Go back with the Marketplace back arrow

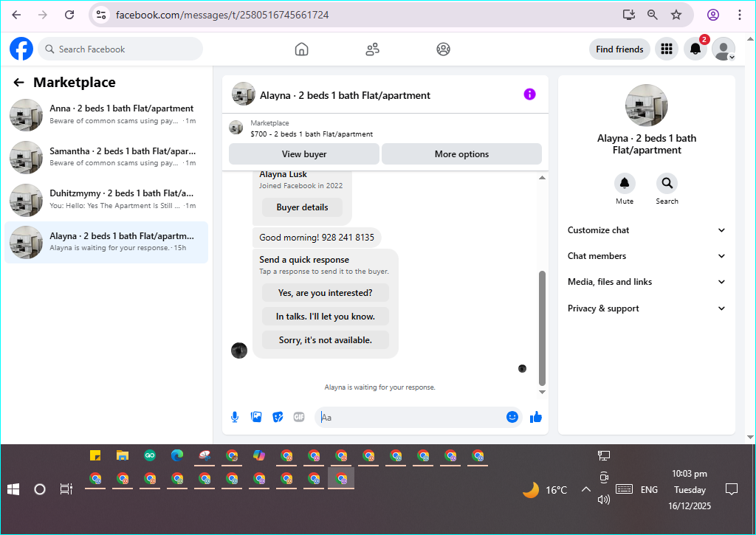18,83
